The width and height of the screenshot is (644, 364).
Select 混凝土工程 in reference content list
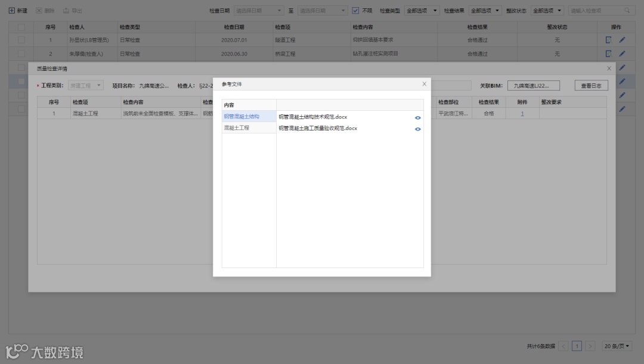click(249, 127)
